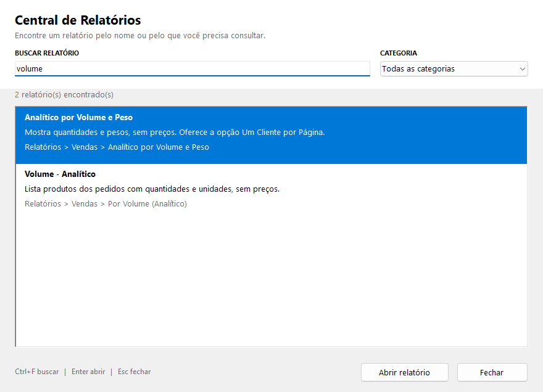Click the 'Ctrl+F buscar' shortcut hint
The image size is (543, 392).
(36, 372)
